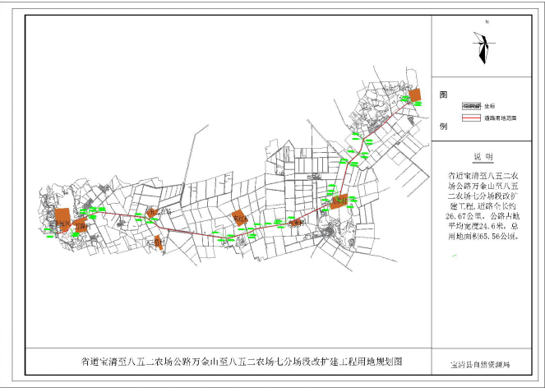This screenshot has height=392, width=545.
Task: Click the 图 character in legend header
Action: click(443, 95)
